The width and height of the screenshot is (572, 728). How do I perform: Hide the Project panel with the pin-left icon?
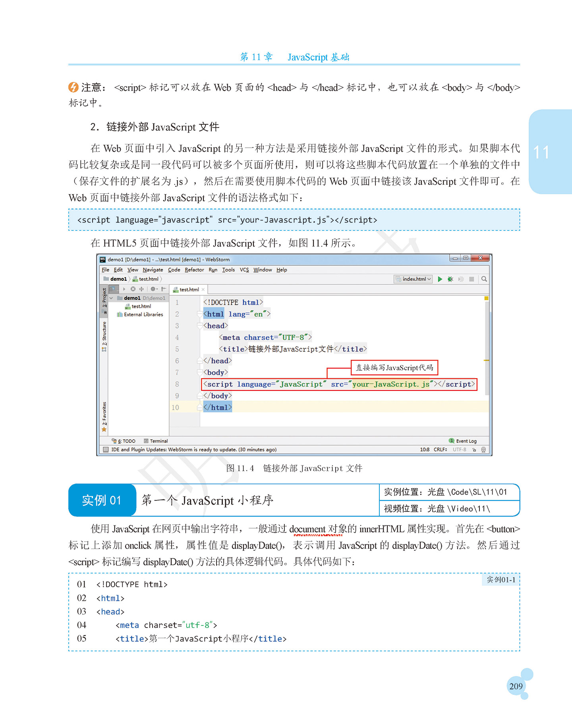tap(164, 289)
